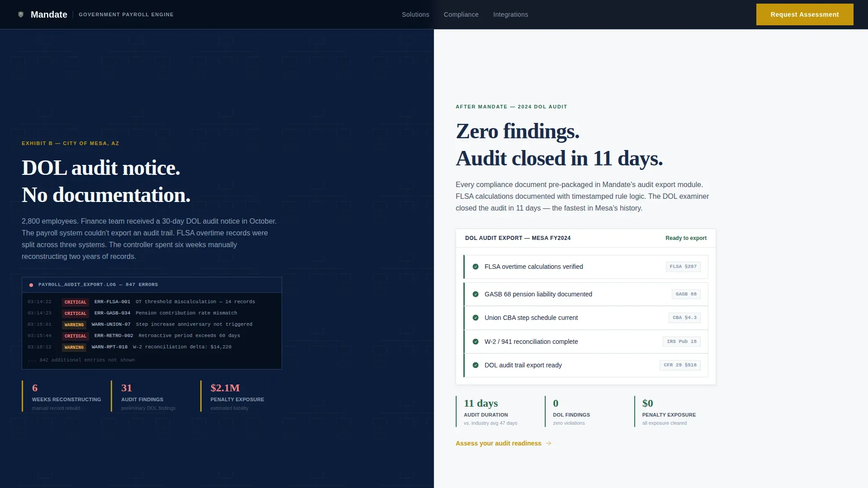
Task: Click the CBA §4.3 reference tag
Action: (684, 318)
